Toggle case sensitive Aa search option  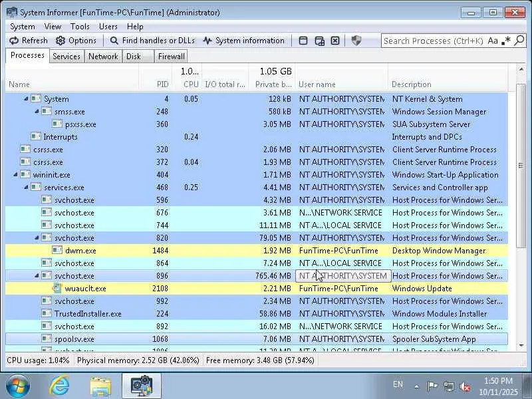[x=493, y=41]
